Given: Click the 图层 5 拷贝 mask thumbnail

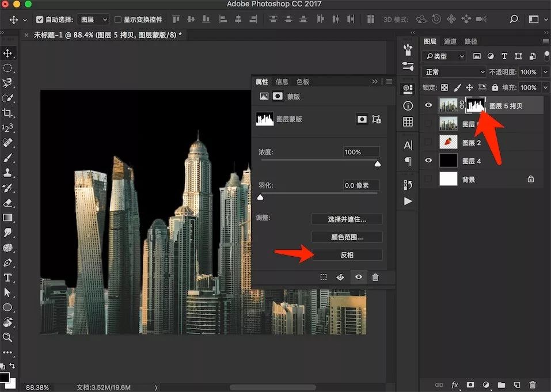Looking at the screenshot, I should pos(475,105).
